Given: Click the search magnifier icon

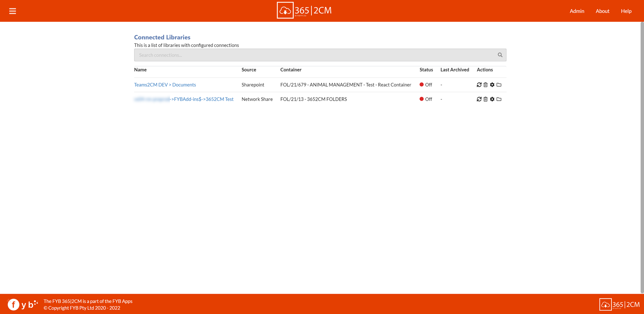Looking at the screenshot, I should coord(500,55).
